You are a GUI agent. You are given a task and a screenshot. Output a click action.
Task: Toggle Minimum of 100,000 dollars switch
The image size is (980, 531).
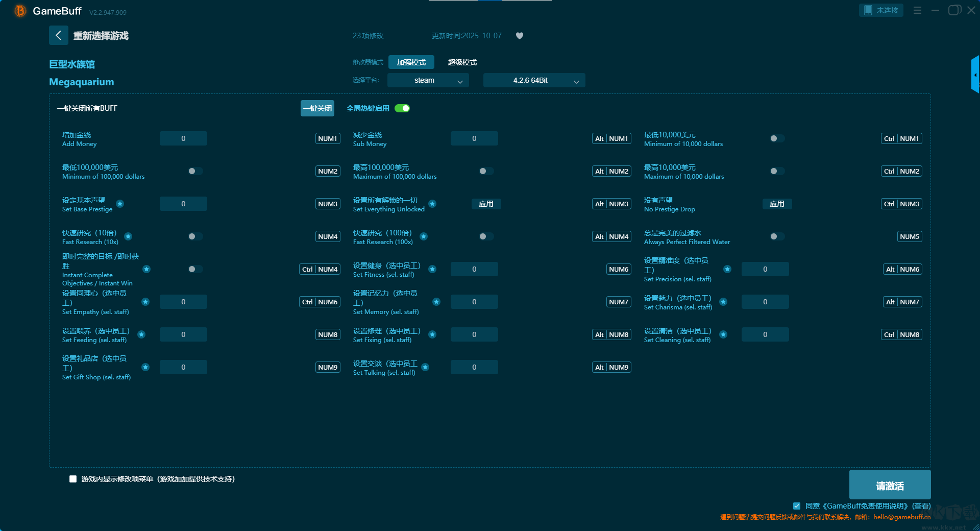click(195, 171)
